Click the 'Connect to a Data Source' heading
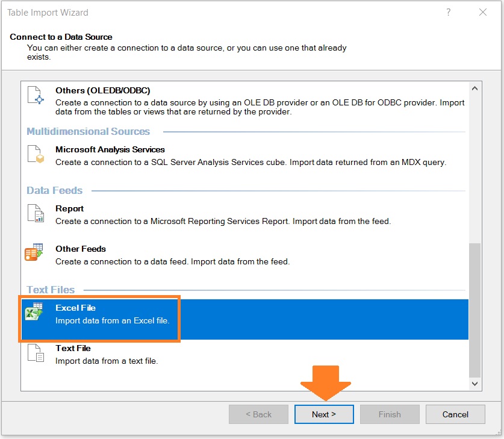The height and width of the screenshot is (439, 504). (x=61, y=37)
